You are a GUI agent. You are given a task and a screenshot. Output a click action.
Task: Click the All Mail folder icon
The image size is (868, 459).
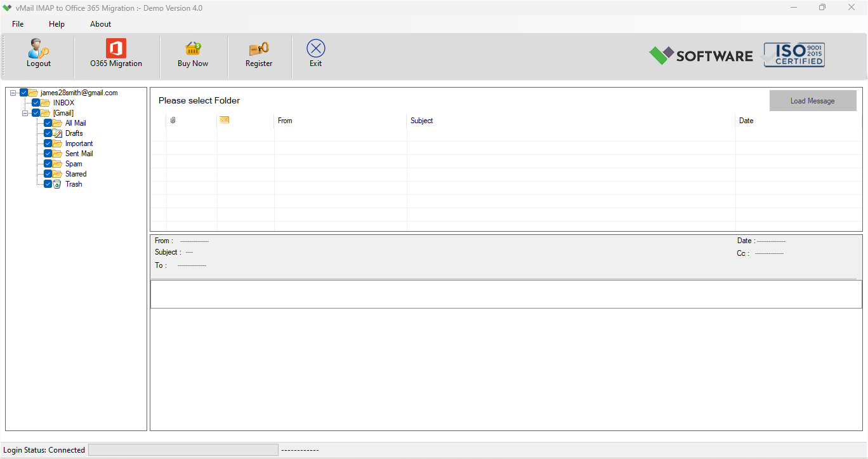(57, 123)
